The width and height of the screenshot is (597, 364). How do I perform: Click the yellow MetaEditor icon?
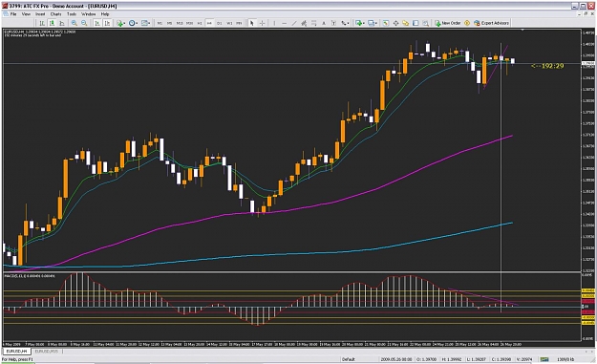click(467, 23)
